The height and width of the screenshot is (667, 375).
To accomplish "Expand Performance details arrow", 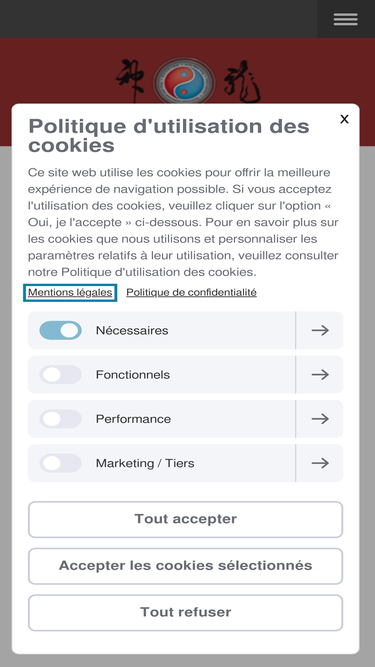I will pos(320,419).
